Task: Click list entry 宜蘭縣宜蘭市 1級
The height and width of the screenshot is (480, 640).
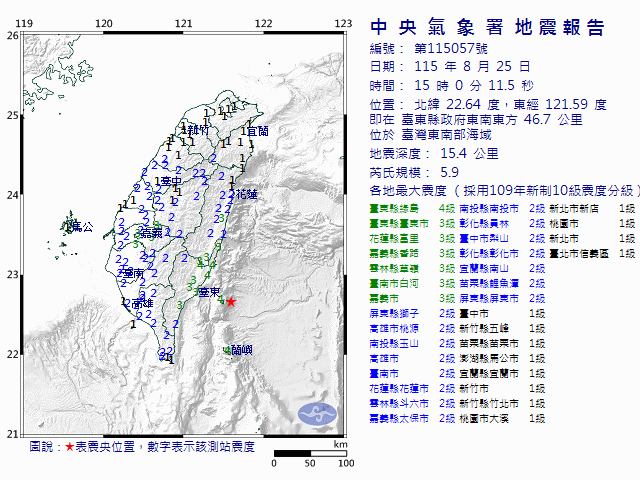Action: pos(502,373)
